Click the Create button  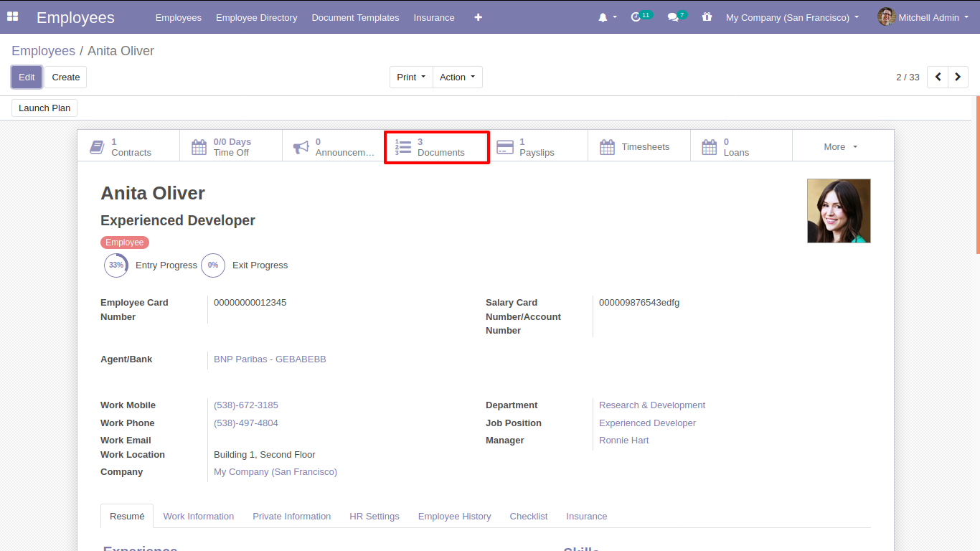click(66, 77)
